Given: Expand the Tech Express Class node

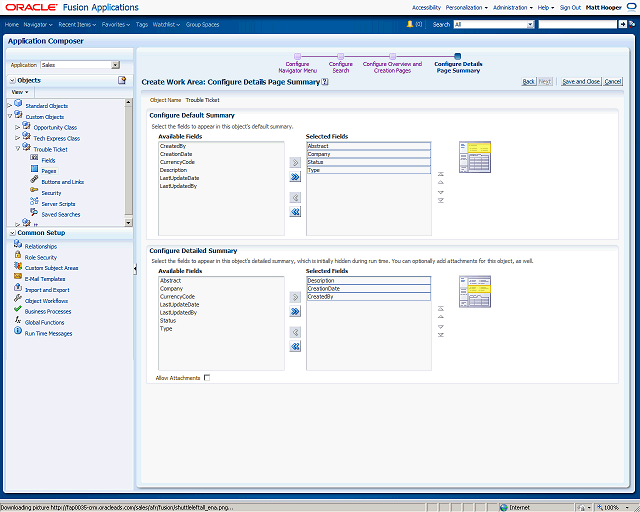Looking at the screenshot, I should click(x=18, y=138).
